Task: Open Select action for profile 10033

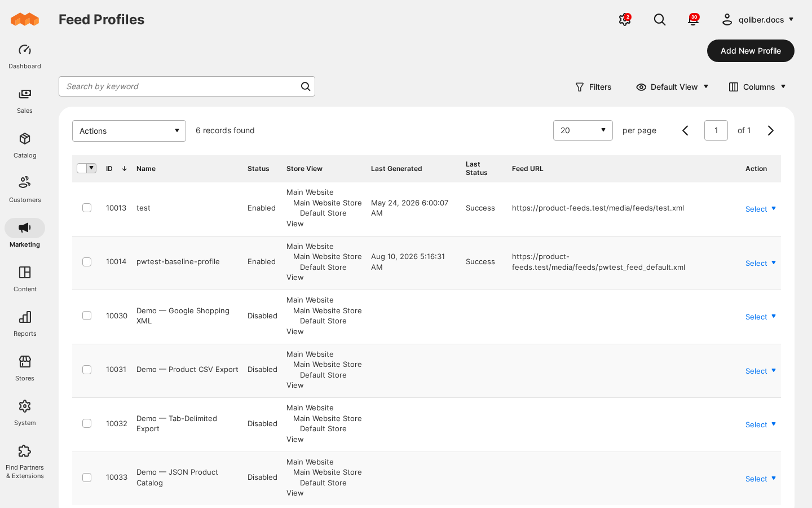Action: (x=761, y=479)
